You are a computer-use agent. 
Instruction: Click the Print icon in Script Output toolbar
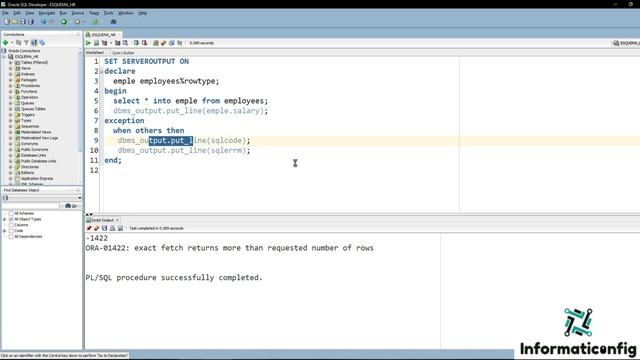(x=112, y=228)
